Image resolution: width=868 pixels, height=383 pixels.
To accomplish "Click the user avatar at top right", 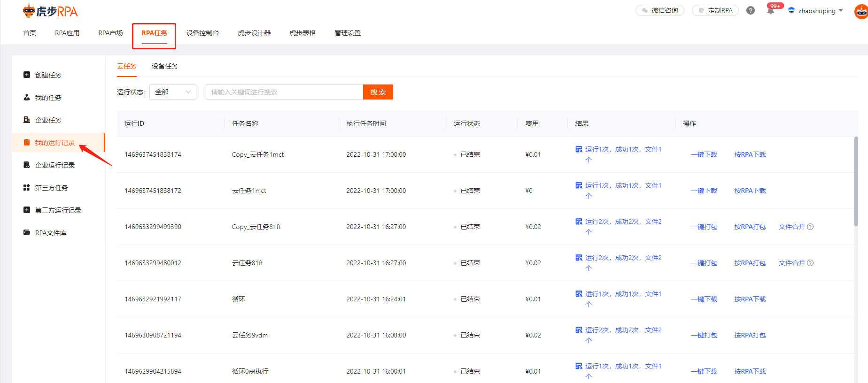I will tap(861, 11).
